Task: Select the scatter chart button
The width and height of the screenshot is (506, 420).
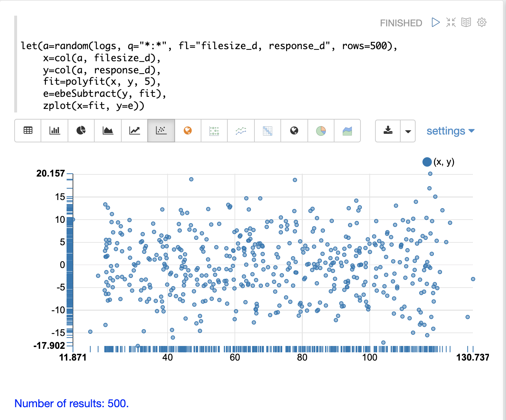Action: 161,131
